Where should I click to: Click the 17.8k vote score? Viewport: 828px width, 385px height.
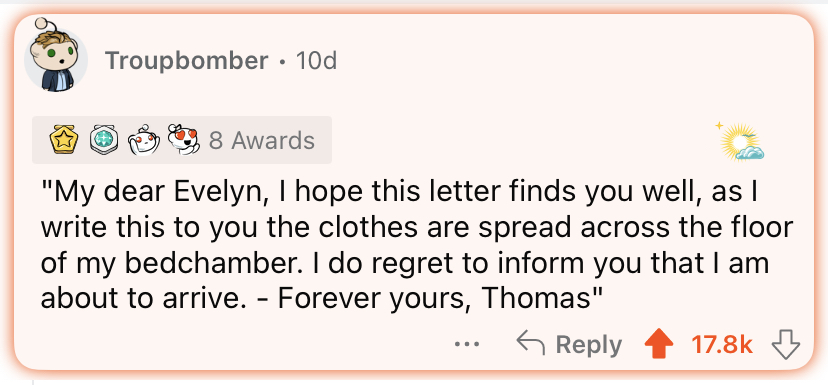point(722,345)
